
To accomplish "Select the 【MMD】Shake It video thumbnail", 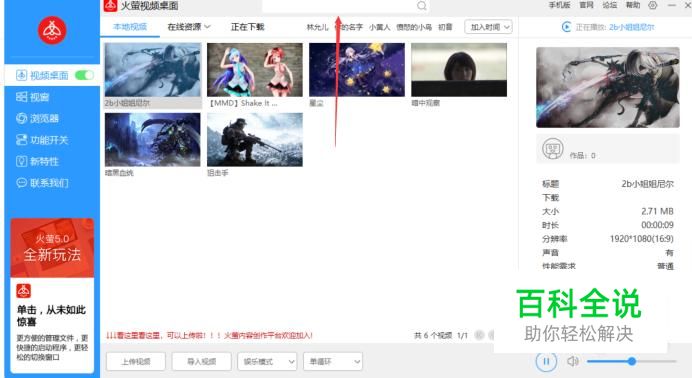I will [x=255, y=70].
